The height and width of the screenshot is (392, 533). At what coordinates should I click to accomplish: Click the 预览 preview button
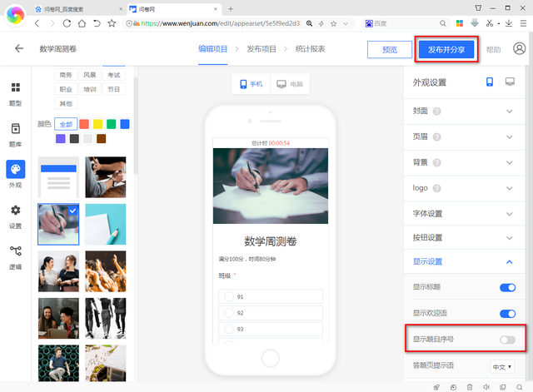[x=390, y=50]
